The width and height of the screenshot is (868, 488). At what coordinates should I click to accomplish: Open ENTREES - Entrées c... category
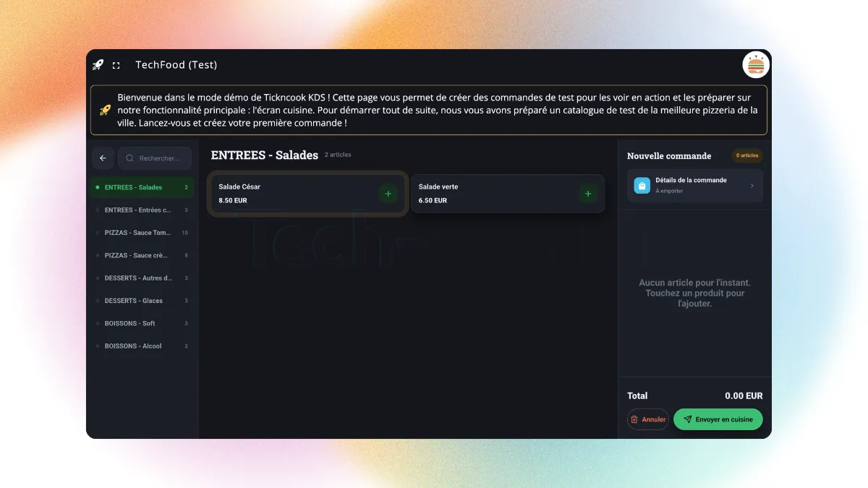click(x=142, y=210)
